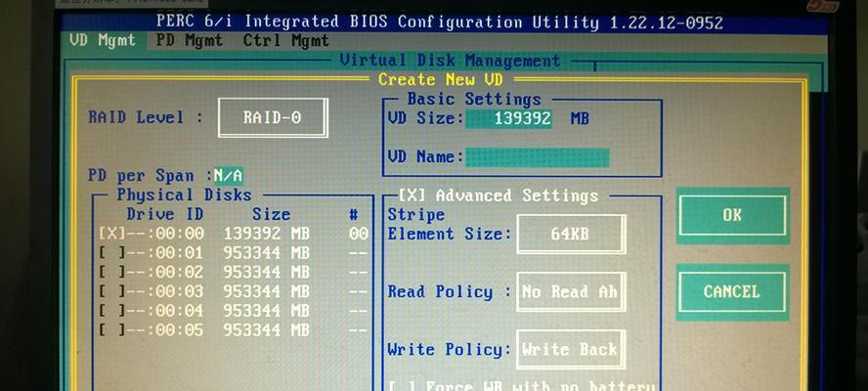This screenshot has height=391, width=868.
Task: Open the Write Policy Write Back dropdown
Action: click(571, 350)
